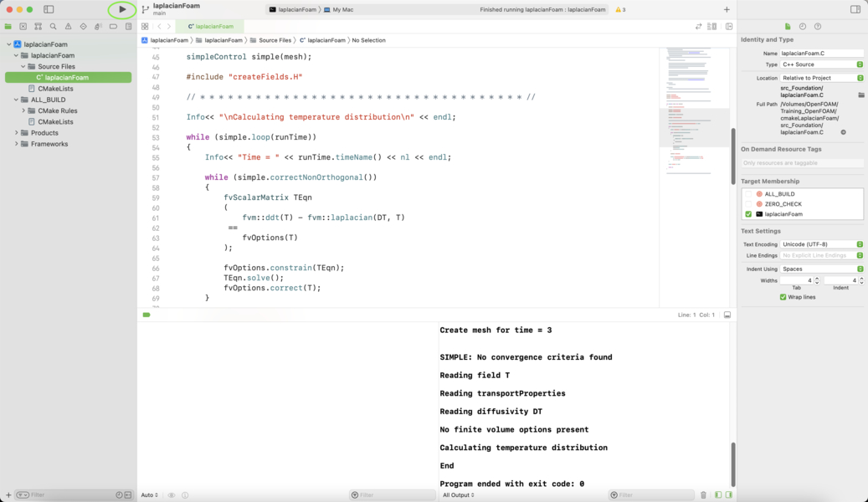This screenshot has height=502, width=868.
Task: Enable code review swap arrows
Action: tap(699, 27)
